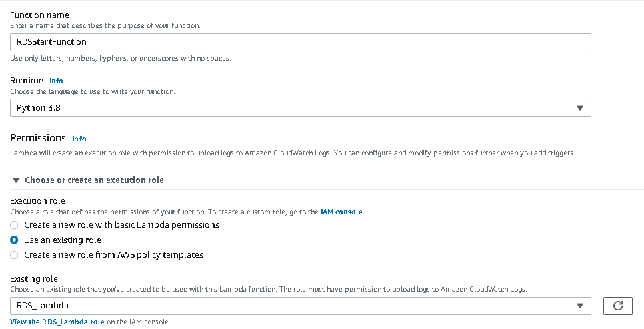Click the 'Function name' field label
Viewport: 644px width, 329px height.
pos(39,15)
